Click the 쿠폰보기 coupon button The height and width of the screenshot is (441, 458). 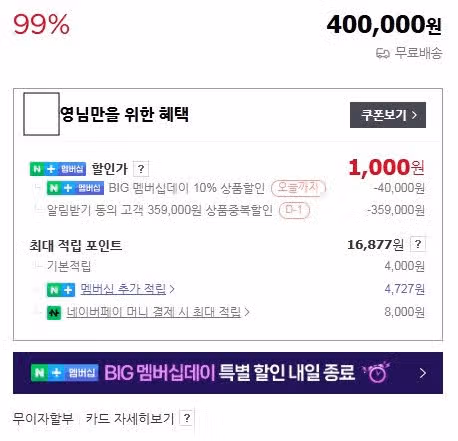[x=388, y=115]
